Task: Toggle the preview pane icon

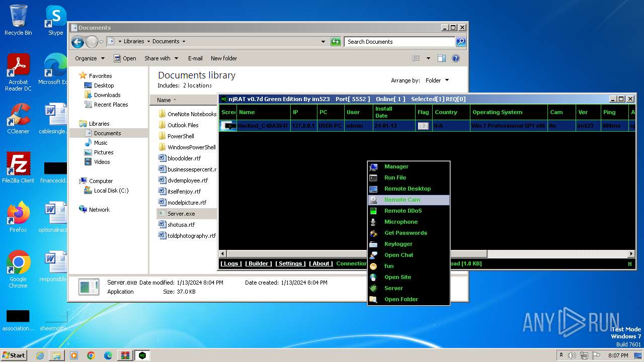Action: coord(442,58)
